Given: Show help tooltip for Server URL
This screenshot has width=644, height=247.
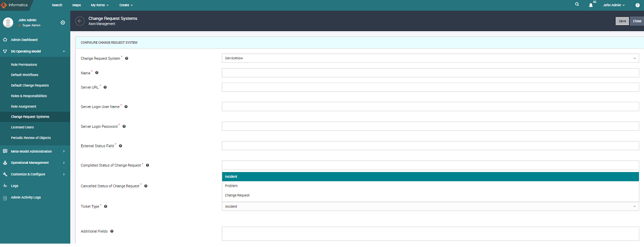Looking at the screenshot, I should click(105, 88).
